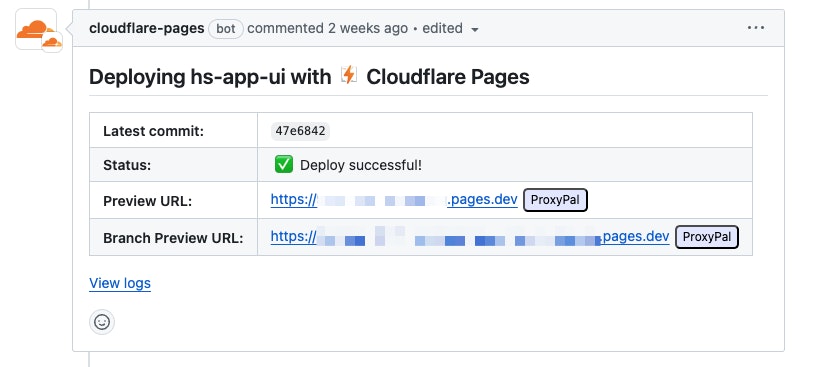Open the comment options ellipsis menu
The image size is (819, 367).
pos(756,28)
